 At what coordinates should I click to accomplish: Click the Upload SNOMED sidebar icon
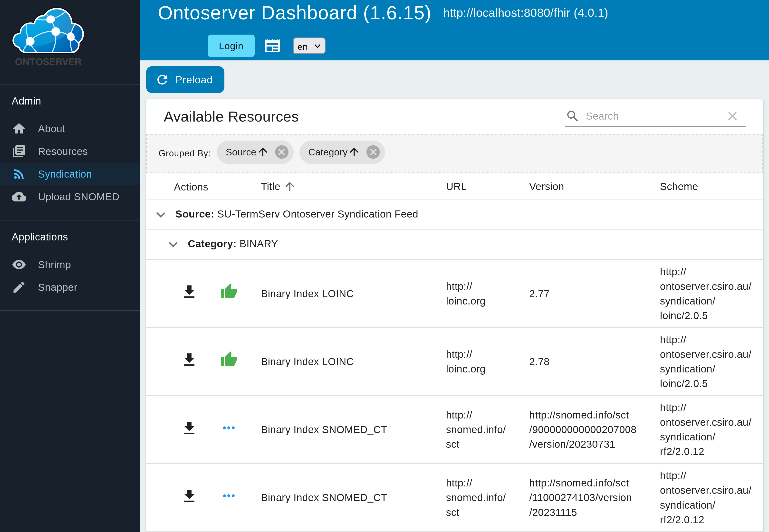[x=19, y=197]
